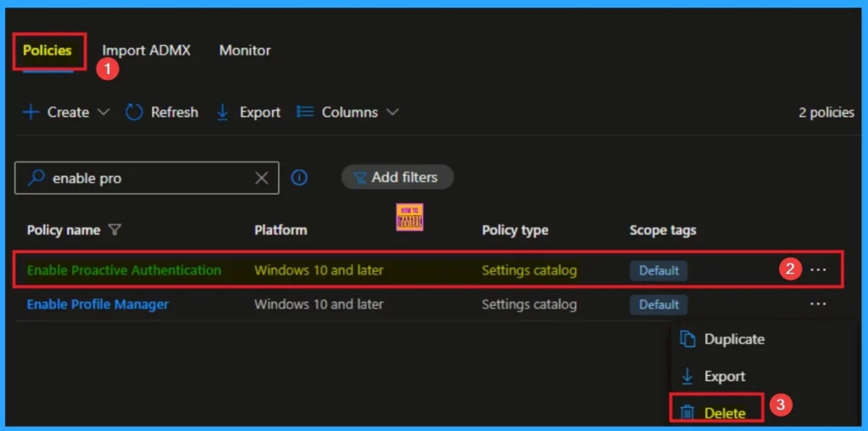Screen dimensions: 868x431
Task: Click Default tag in Proactive Authentication row
Action: (659, 271)
